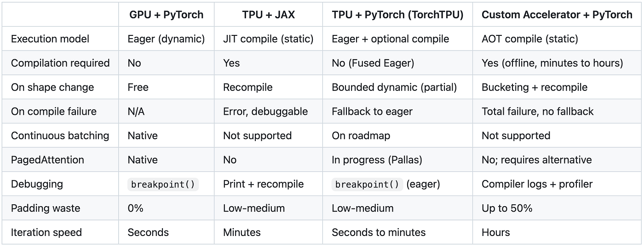Click the In progress (Pallas) cell
Viewport: 644px width, 247px height.
(x=377, y=160)
